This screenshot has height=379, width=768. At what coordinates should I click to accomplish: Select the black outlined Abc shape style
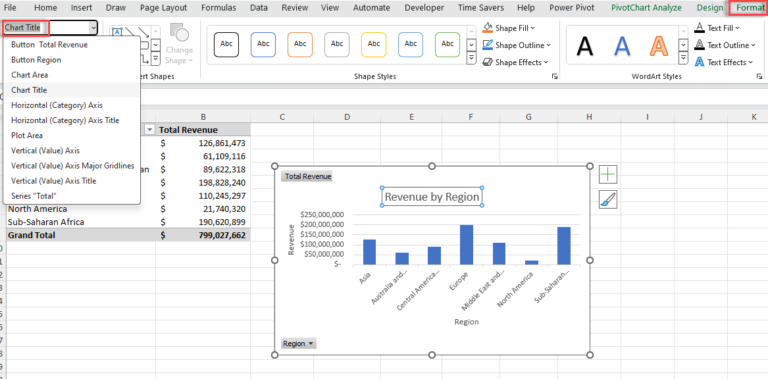point(226,44)
